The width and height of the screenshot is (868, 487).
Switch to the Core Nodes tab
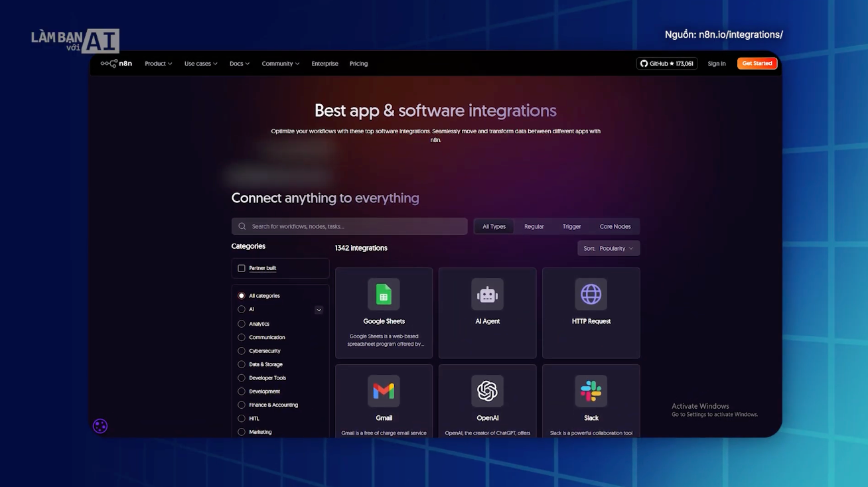pos(615,226)
